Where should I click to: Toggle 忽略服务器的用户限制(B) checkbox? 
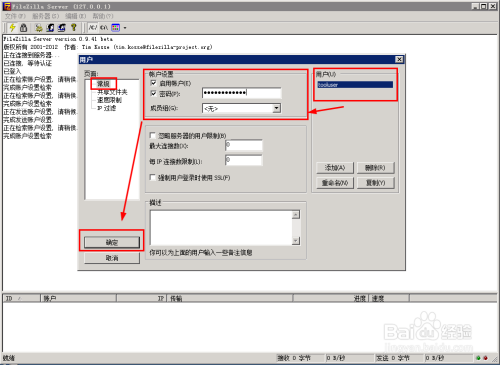point(153,135)
